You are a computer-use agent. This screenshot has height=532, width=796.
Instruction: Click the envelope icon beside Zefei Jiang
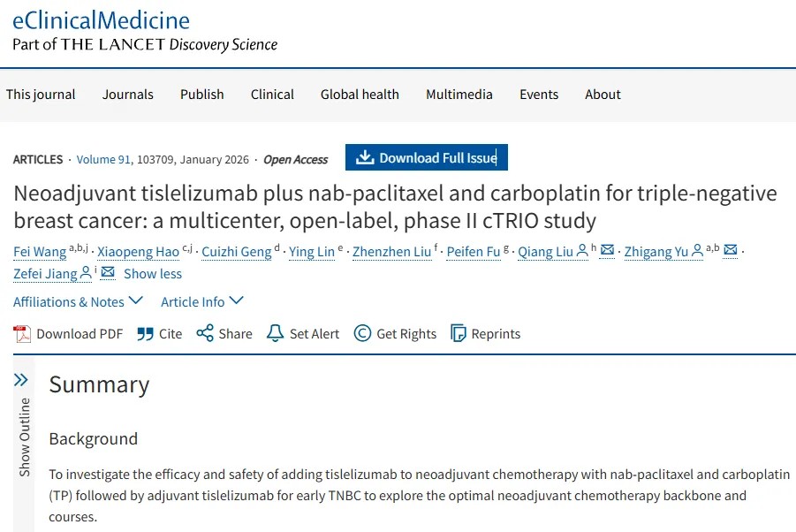pos(108,273)
